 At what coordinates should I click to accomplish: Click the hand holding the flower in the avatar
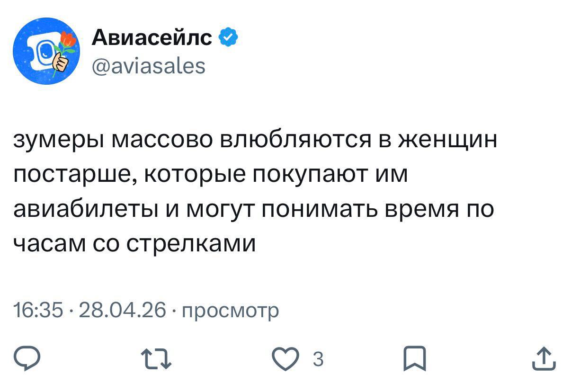tap(58, 62)
